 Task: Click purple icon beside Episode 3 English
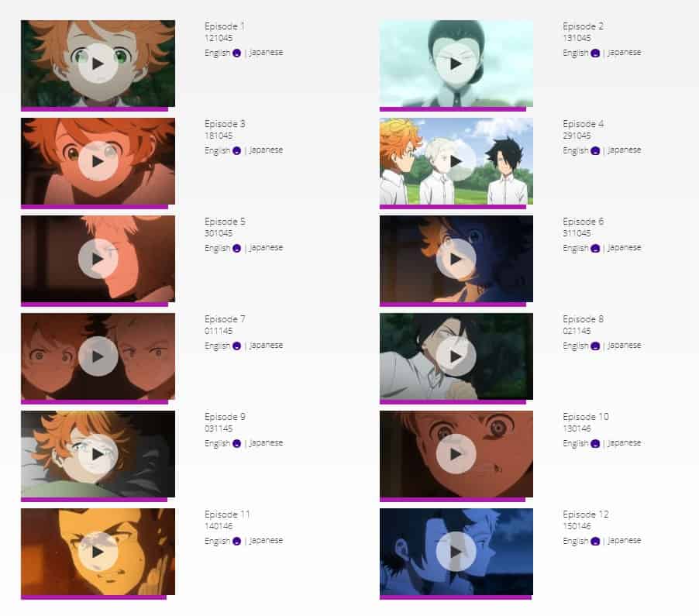pyautogui.click(x=236, y=150)
